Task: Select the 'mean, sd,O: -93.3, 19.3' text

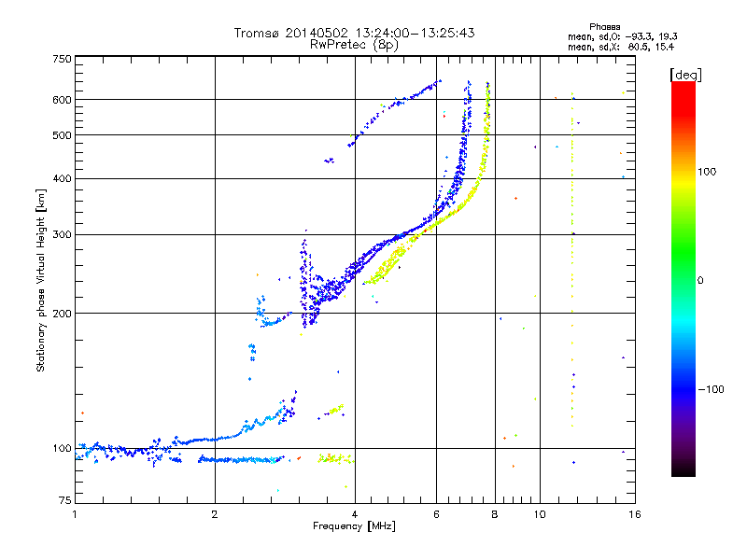Action: [622, 36]
